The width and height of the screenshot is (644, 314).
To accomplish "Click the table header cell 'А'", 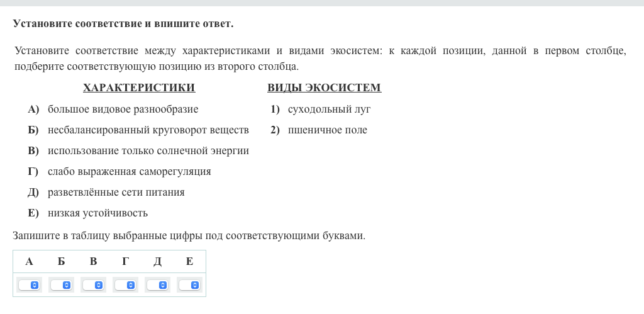I will coord(29,262).
